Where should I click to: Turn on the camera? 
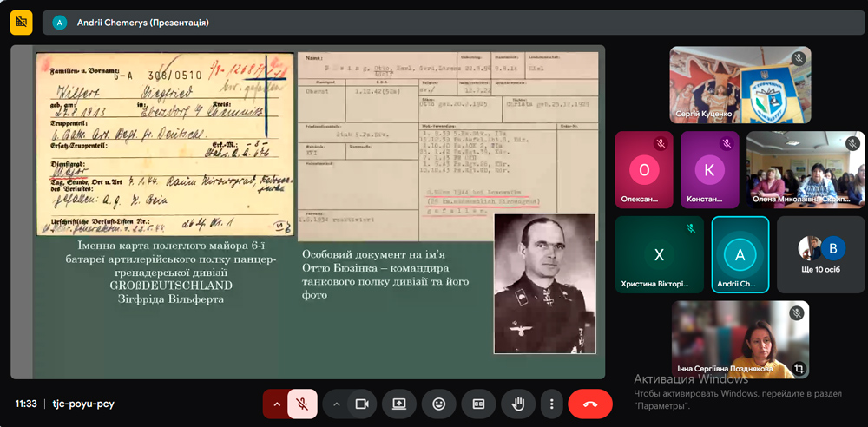coord(362,404)
